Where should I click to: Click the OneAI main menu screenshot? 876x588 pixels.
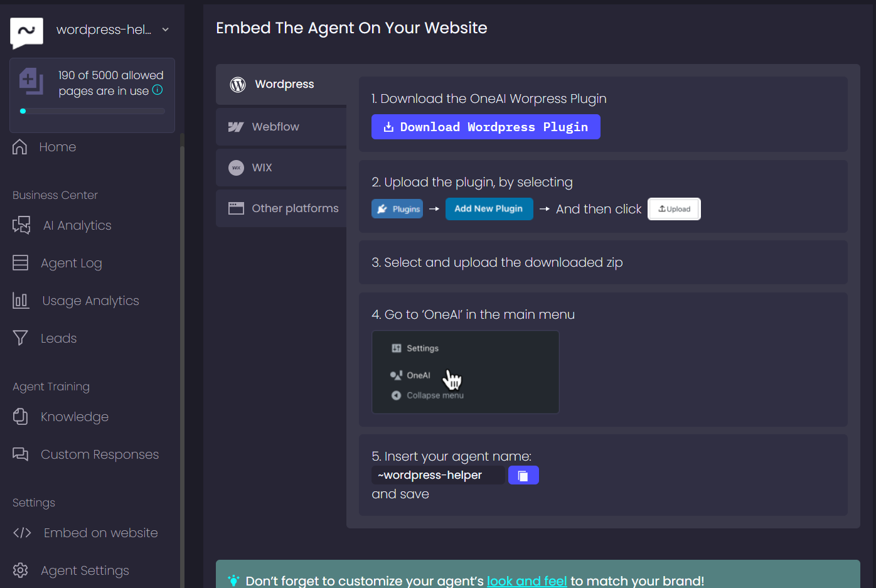coord(466,372)
